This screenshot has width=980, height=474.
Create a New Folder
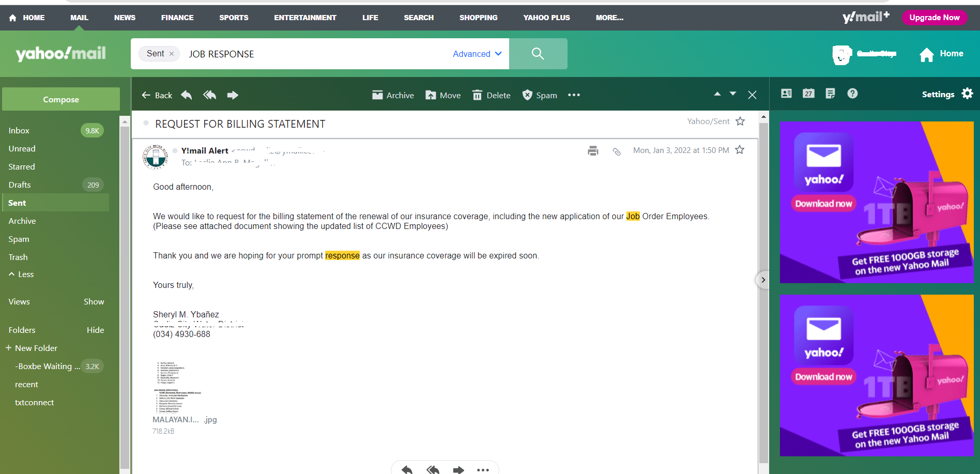pos(32,348)
